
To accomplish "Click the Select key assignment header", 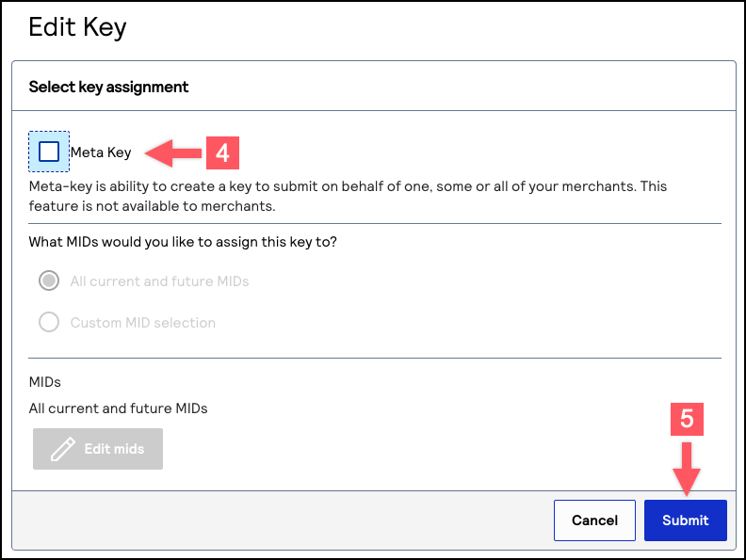I will coord(108,87).
